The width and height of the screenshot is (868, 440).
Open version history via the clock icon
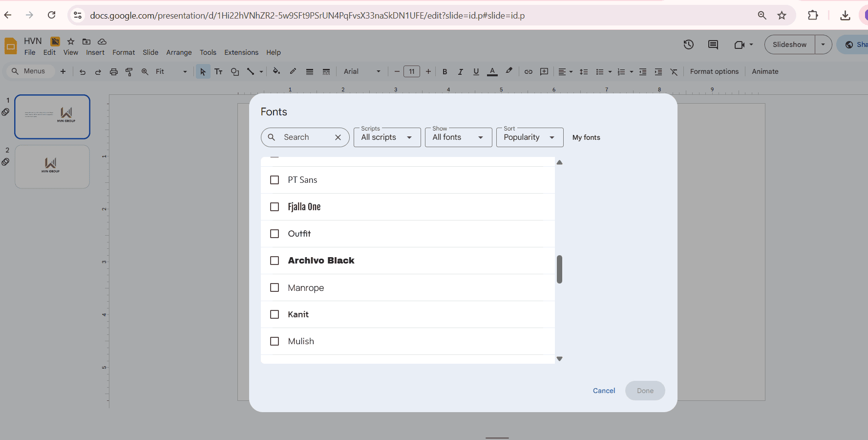click(x=688, y=44)
